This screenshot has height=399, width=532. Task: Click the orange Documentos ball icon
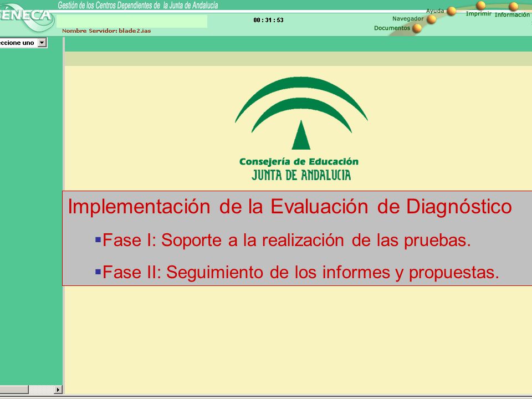tap(417, 28)
